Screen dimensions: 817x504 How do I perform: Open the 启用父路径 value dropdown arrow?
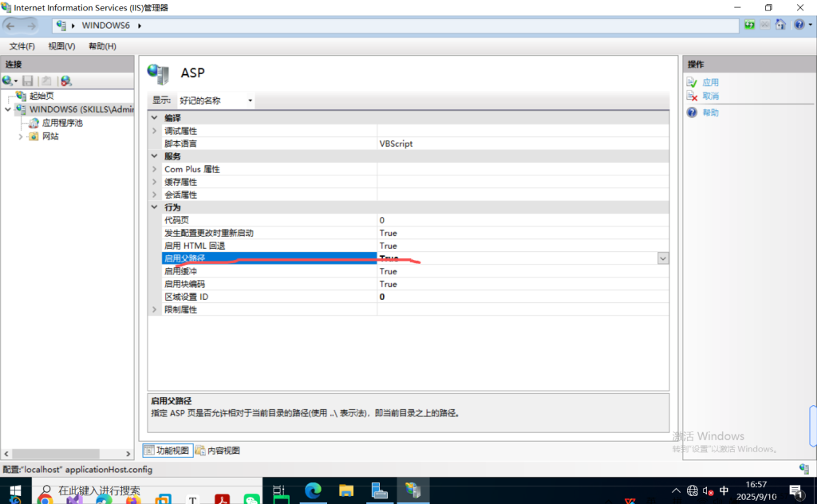click(663, 258)
